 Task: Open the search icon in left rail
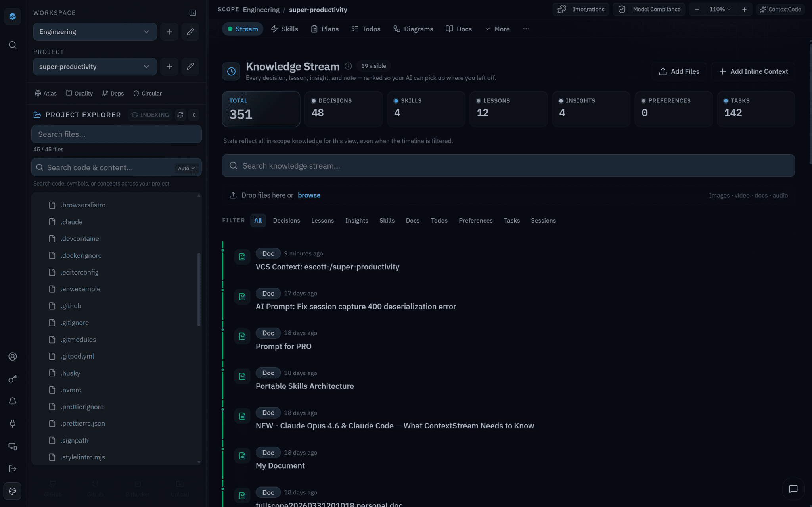pyautogui.click(x=13, y=45)
